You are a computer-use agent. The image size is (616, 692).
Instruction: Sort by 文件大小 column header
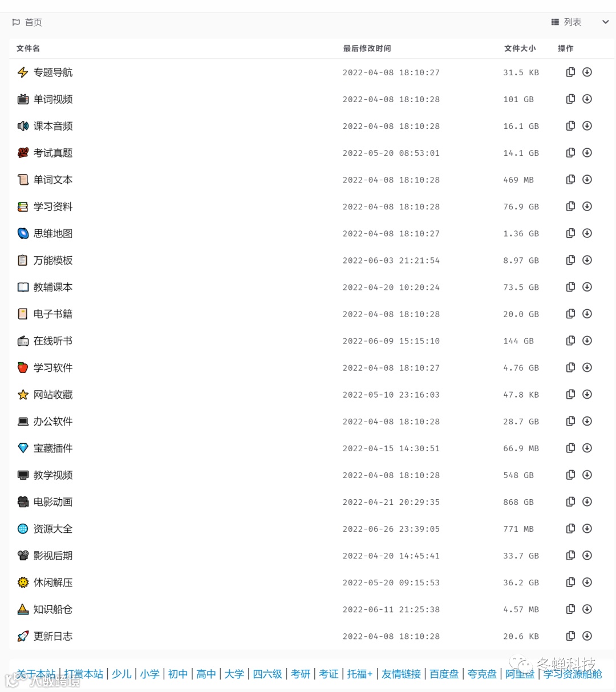point(520,48)
